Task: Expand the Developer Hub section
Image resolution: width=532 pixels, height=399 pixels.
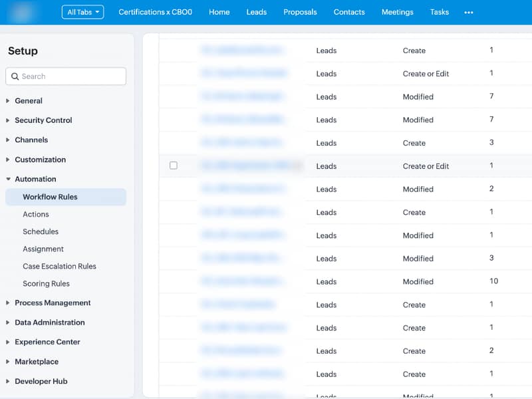Action: (x=41, y=381)
